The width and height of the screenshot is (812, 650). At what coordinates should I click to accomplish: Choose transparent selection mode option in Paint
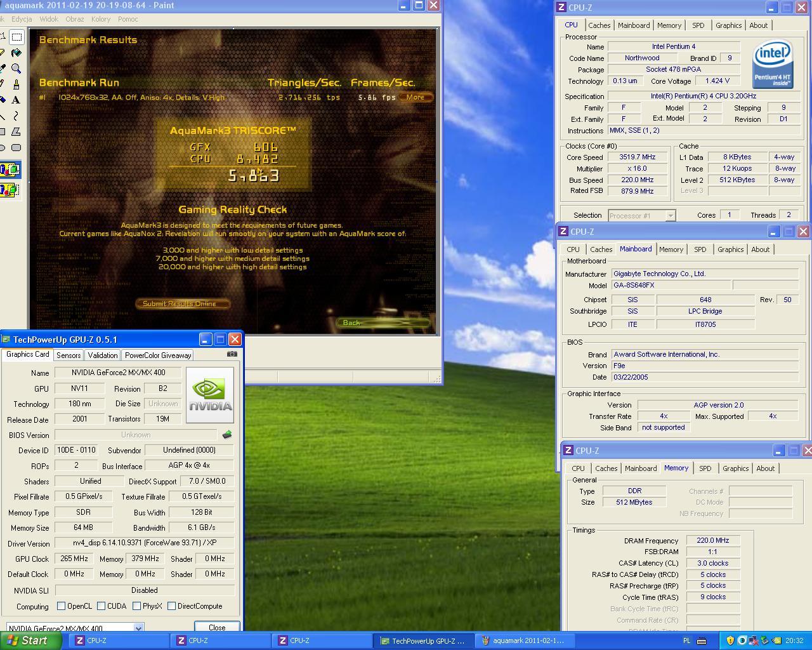pyautogui.click(x=10, y=190)
